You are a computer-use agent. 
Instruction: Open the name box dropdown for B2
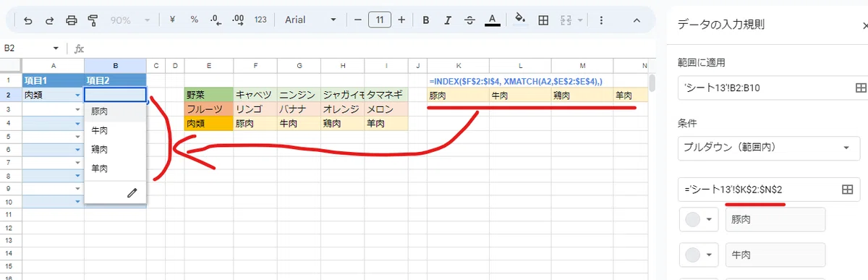click(56, 48)
